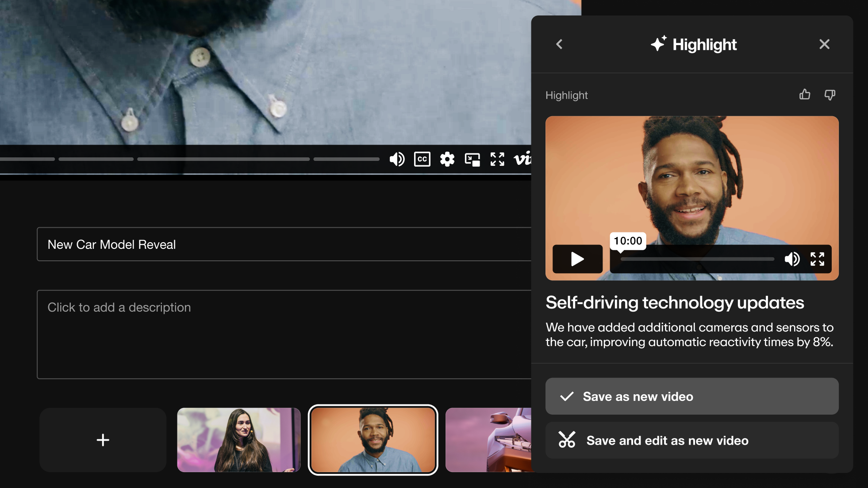Image resolution: width=868 pixels, height=488 pixels.
Task: Mute the main video player audio
Action: (396, 160)
